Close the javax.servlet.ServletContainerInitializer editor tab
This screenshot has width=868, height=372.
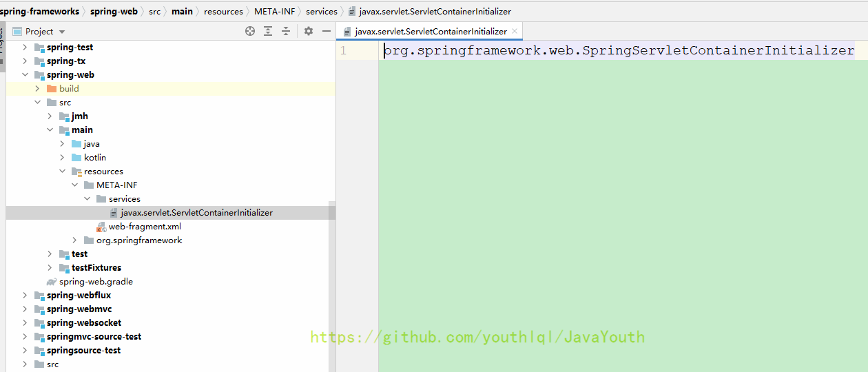515,32
